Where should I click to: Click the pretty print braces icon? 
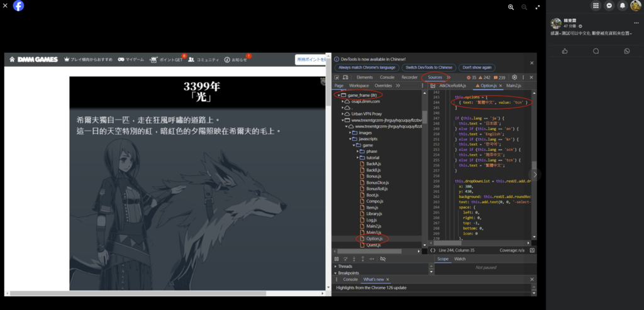pyautogui.click(x=433, y=250)
